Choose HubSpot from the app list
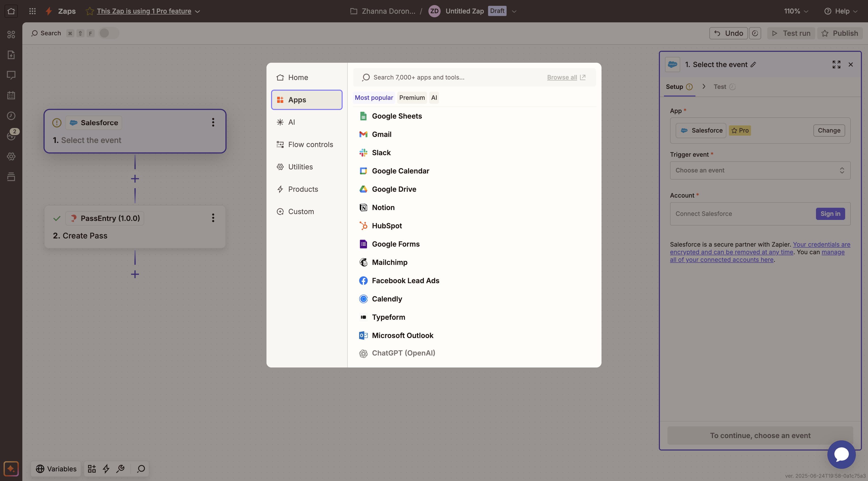868x481 pixels. 474,226
